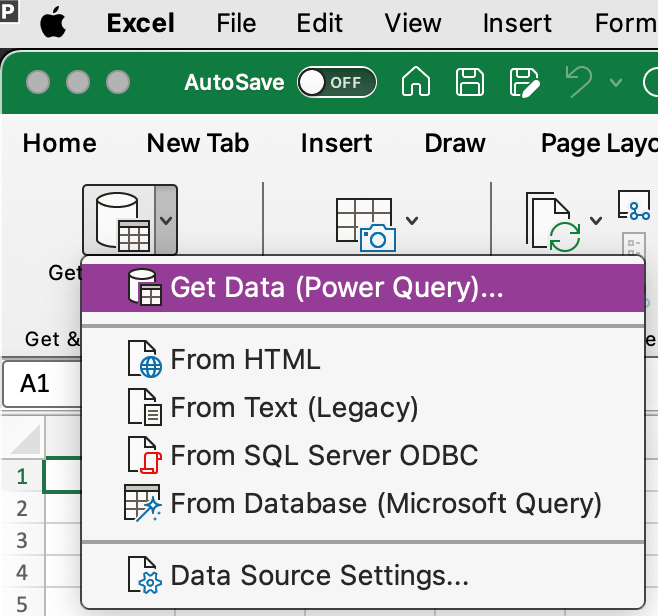Expand the Undo history dropdown arrow
Image resolution: width=658 pixels, height=616 pixels.
pos(616,82)
